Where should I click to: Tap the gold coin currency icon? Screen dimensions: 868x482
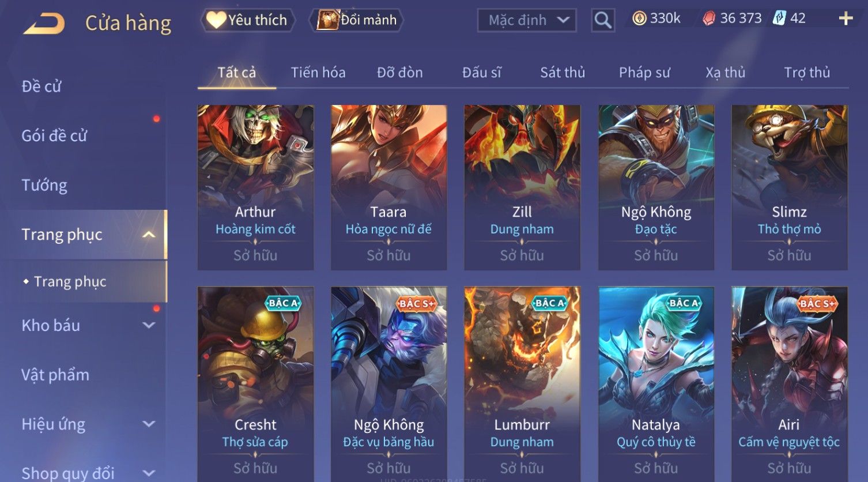coord(639,18)
